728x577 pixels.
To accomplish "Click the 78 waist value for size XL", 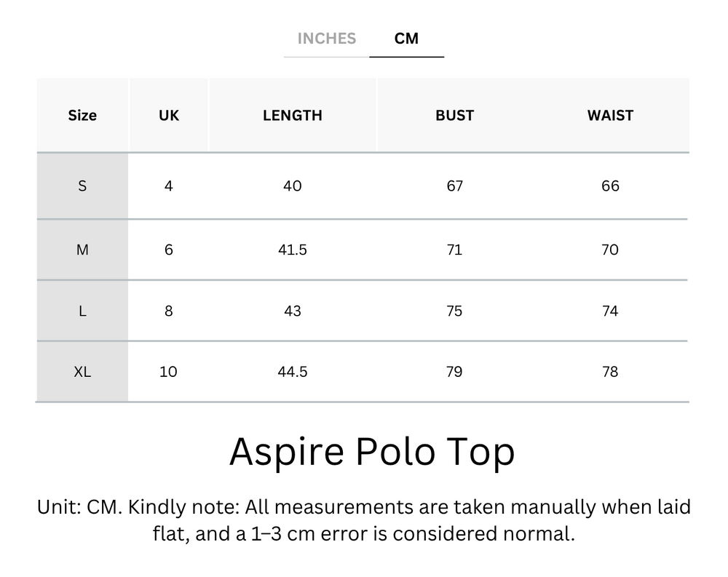I will tap(611, 372).
